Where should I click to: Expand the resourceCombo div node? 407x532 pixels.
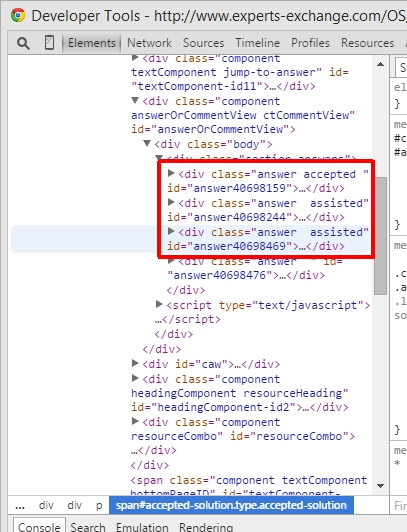(135, 421)
